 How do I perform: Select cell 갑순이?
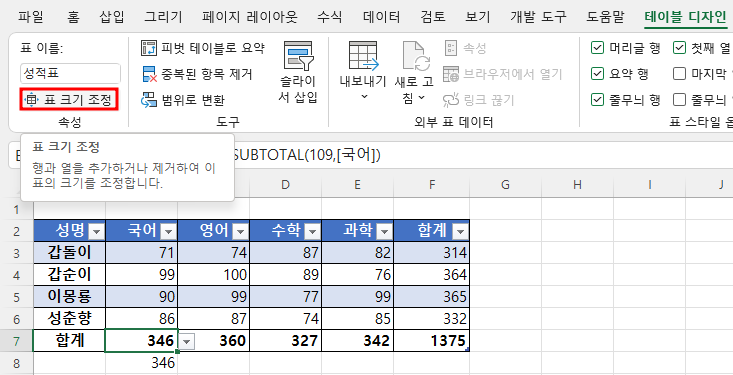70,275
